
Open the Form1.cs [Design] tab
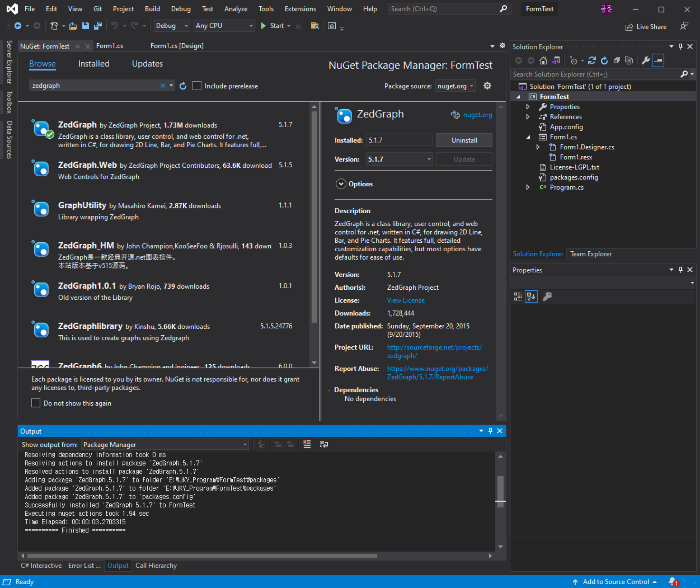coord(177,46)
